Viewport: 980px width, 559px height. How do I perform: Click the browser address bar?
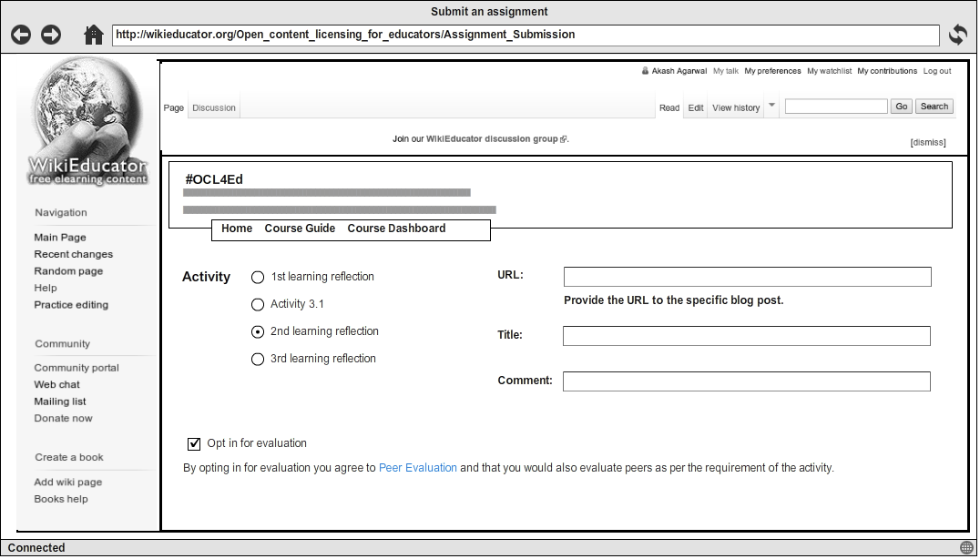point(526,35)
